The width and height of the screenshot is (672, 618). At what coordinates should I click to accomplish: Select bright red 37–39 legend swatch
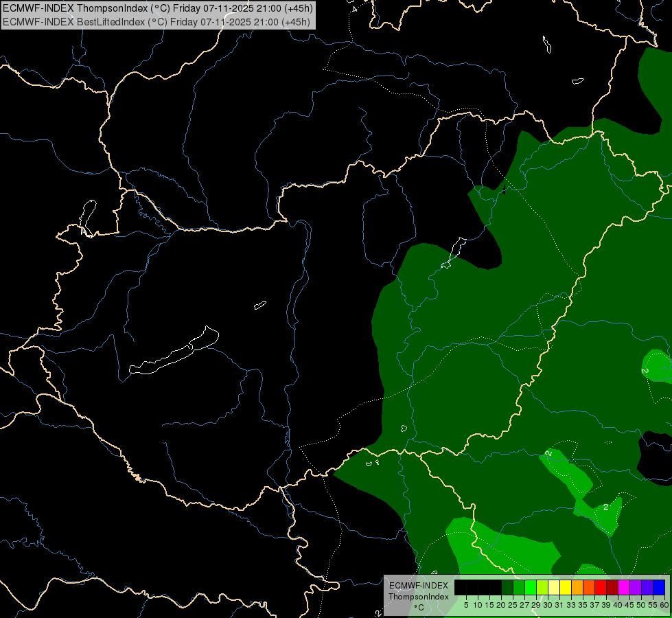pyautogui.click(x=601, y=587)
